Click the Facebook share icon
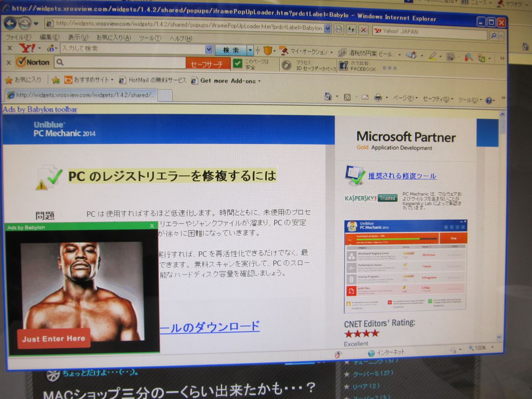 pos(343,66)
